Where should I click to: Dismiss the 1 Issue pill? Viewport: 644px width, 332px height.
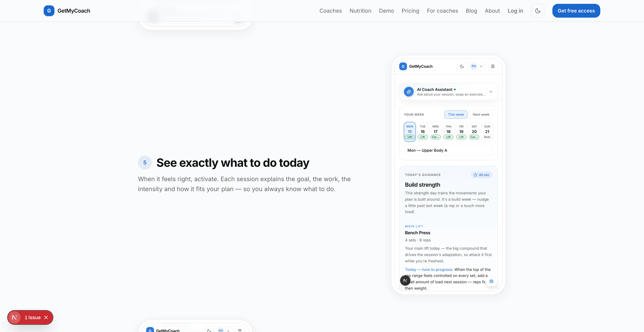tap(46, 317)
